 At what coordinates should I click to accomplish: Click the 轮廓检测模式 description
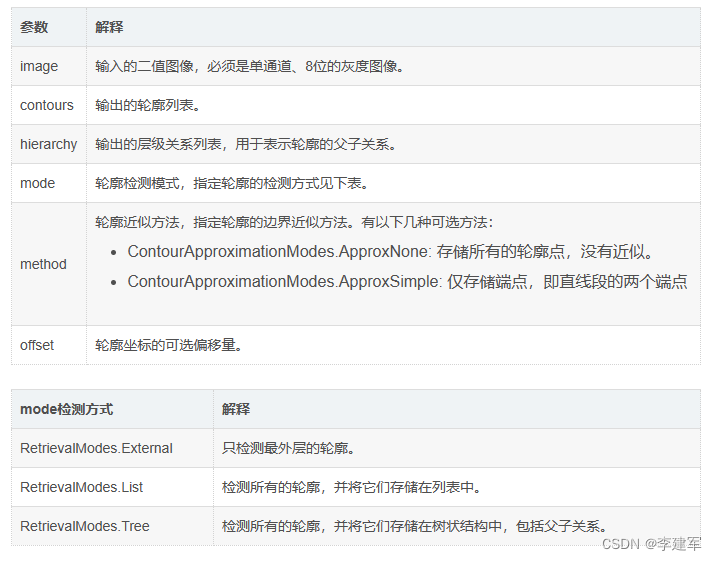click(232, 183)
